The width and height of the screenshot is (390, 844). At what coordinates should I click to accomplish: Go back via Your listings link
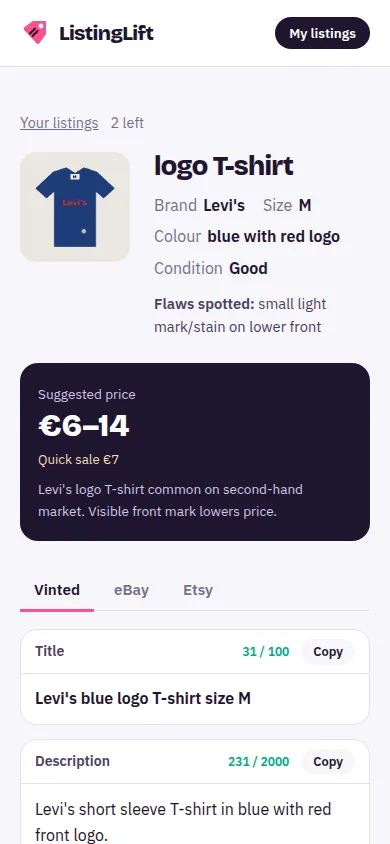click(59, 123)
